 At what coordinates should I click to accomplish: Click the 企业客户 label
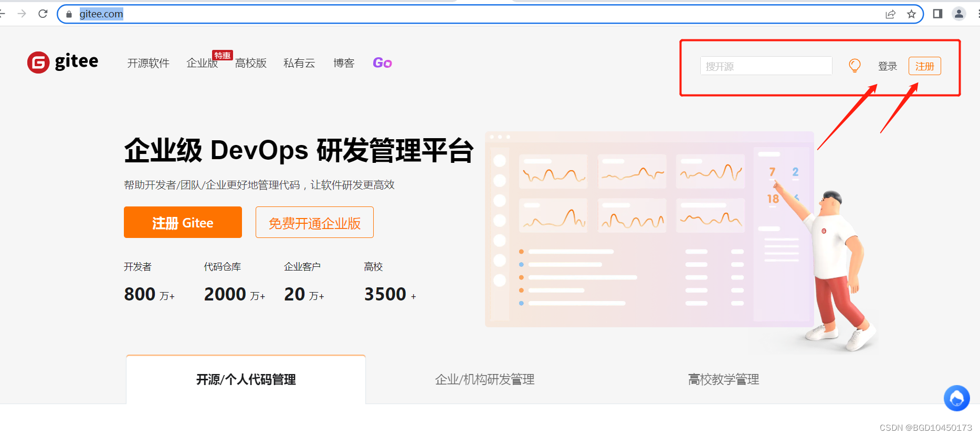(x=302, y=267)
